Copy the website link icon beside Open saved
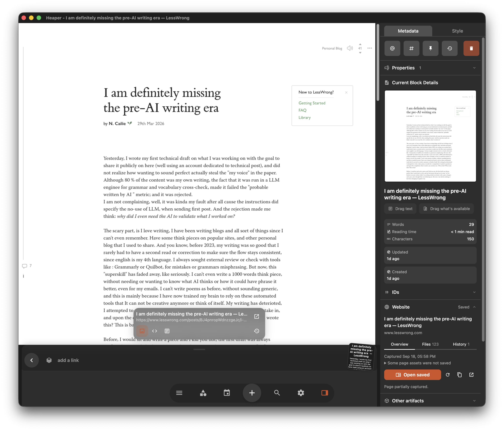504x431 pixels. pos(460,375)
